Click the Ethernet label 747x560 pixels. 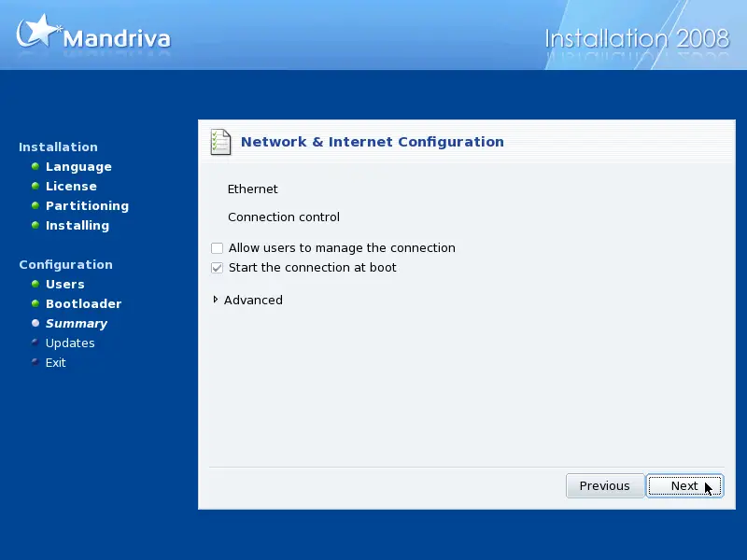click(252, 189)
